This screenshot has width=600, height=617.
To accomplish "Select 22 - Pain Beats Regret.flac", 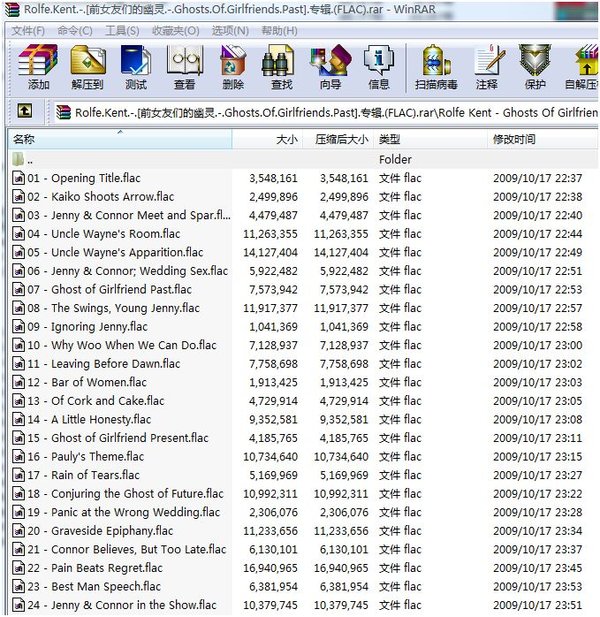I will pyautogui.click(x=95, y=568).
